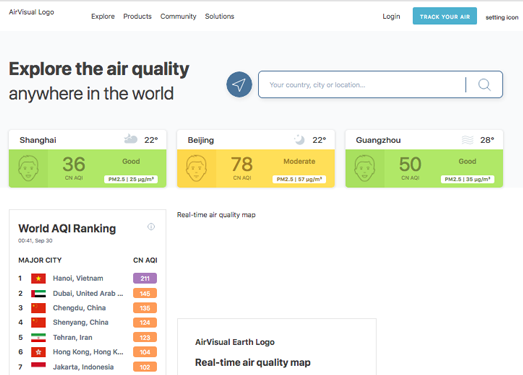Click the orange 145 AQI badge
523x375 pixels.
coord(145,294)
